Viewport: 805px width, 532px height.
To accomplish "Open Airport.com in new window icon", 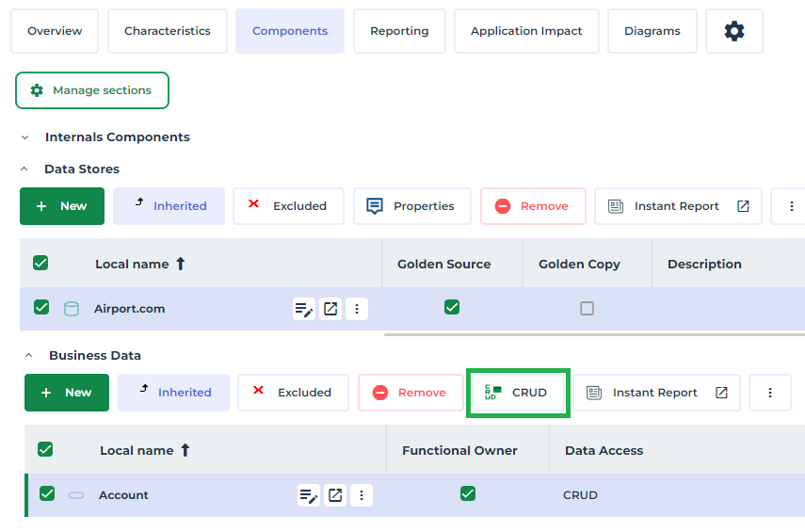I will tap(330, 309).
